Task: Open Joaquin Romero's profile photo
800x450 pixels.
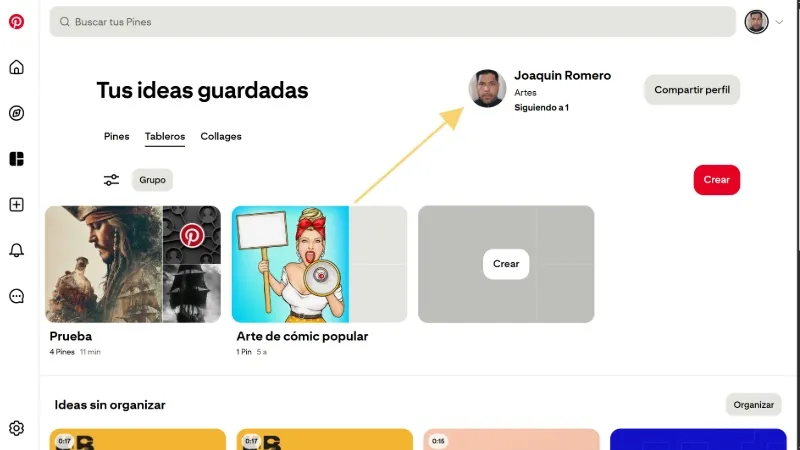Action: 487,88
